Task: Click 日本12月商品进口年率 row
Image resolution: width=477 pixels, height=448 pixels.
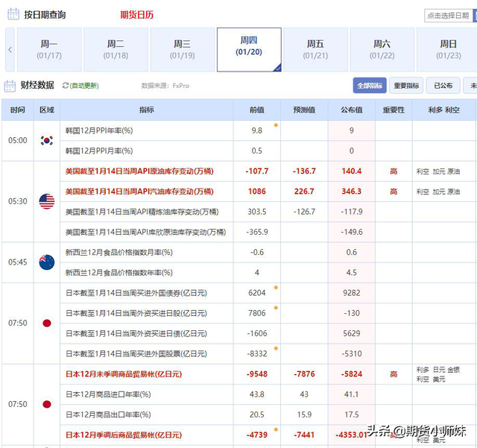Action: pyautogui.click(x=268, y=394)
